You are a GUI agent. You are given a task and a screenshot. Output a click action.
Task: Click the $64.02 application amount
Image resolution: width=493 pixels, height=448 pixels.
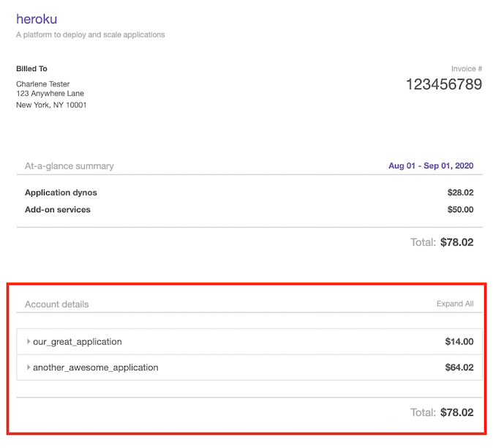pyautogui.click(x=459, y=367)
